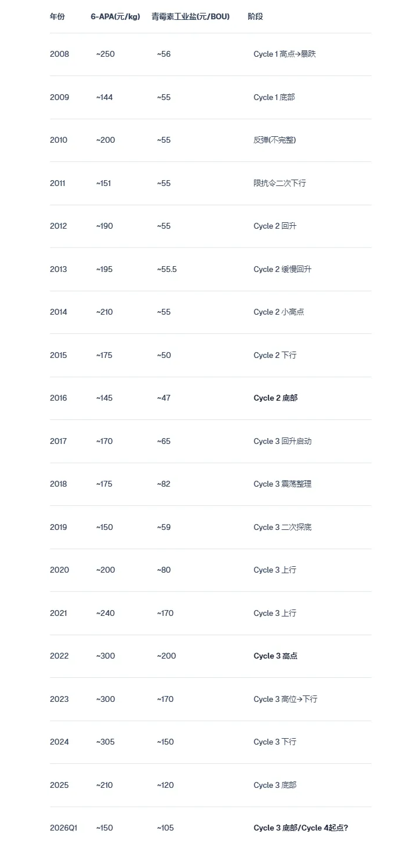Select the Cycle 3 二次探底 cell
The height and width of the screenshot is (868, 419).
pos(282,528)
